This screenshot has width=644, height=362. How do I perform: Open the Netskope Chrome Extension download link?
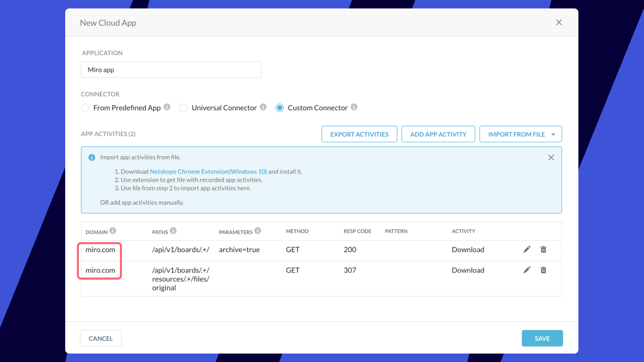(208, 172)
